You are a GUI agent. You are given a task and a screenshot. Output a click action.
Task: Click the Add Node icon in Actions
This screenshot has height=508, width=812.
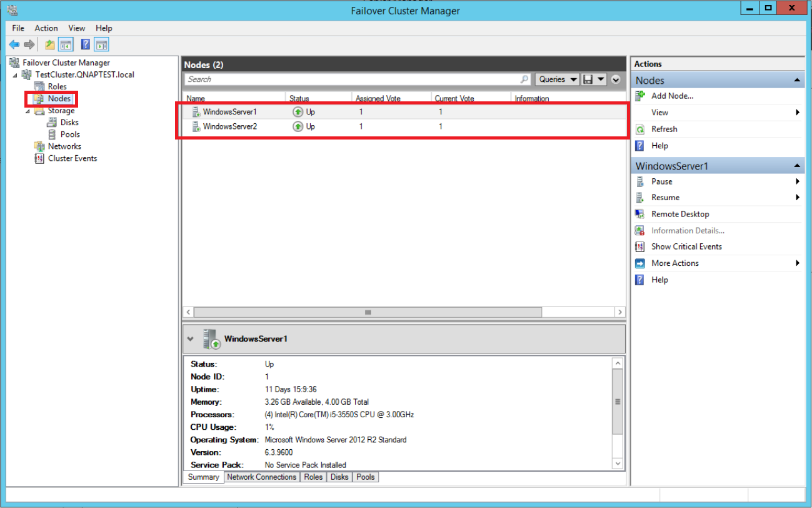639,96
